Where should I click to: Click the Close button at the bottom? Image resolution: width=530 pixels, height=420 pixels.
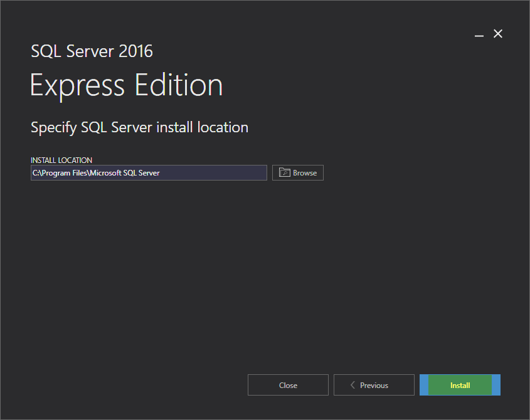tap(288, 385)
